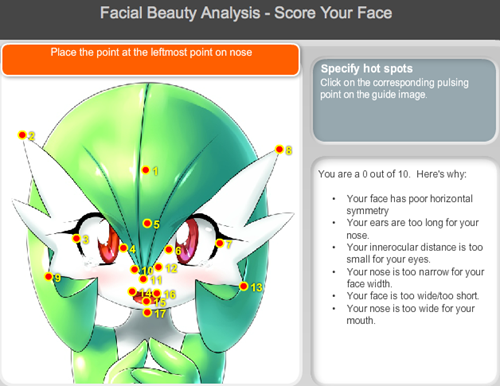The height and width of the screenshot is (386, 500).
Task: Click marker point 11 below the nose
Action: point(143,279)
